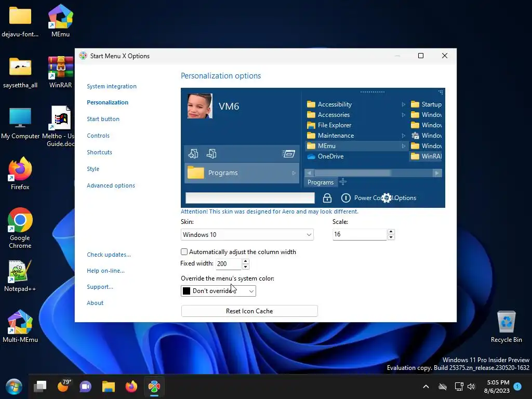The width and height of the screenshot is (532, 399).
Task: Select the dejavu-font folder on desktop
Action: pos(20,20)
